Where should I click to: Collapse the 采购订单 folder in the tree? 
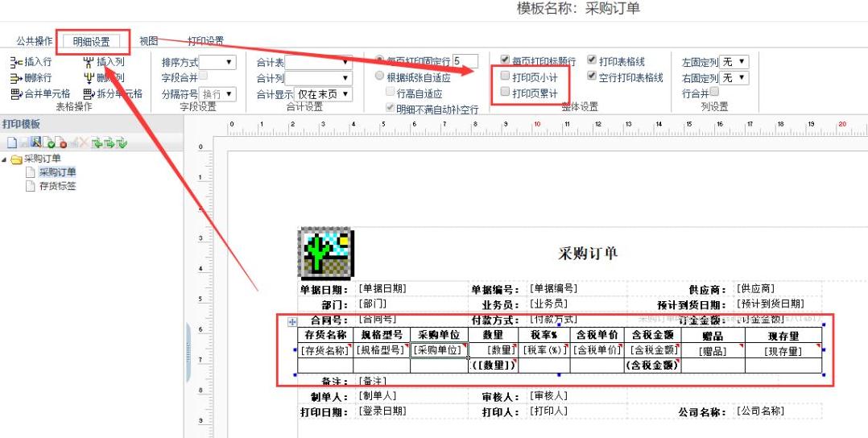(x=5, y=159)
